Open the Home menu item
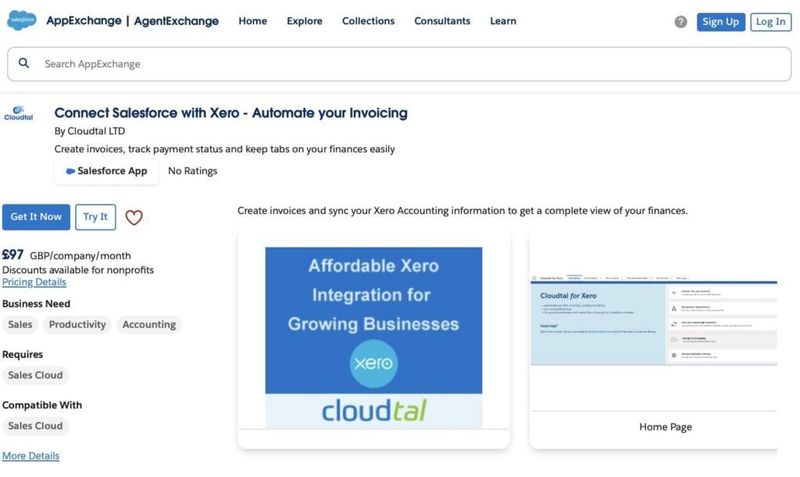Screen dimensions: 800x477 [253, 21]
